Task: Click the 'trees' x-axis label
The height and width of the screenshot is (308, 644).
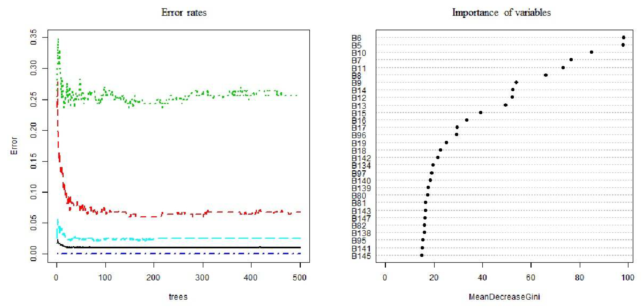Action: coord(178,297)
